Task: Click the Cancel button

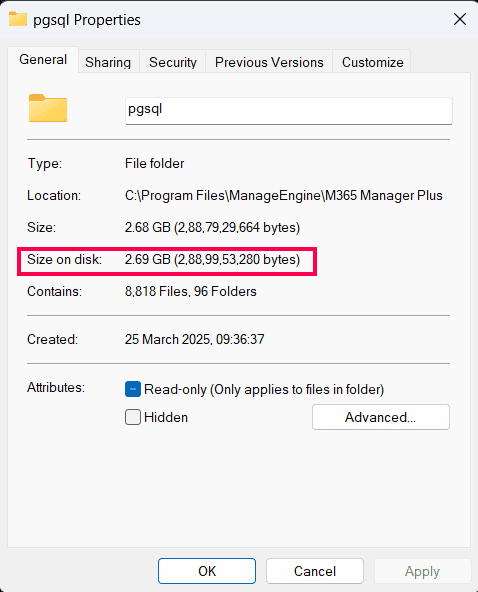Action: click(315, 571)
